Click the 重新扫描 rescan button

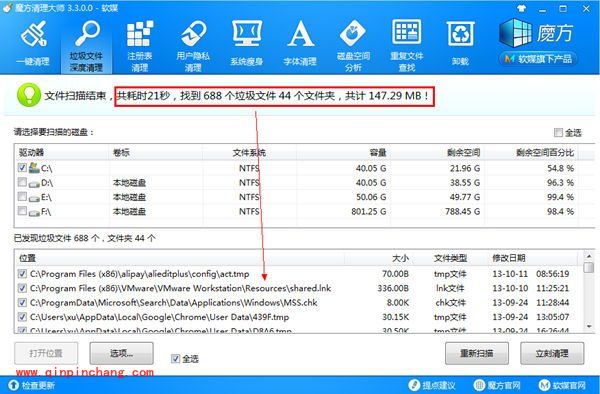click(x=477, y=353)
